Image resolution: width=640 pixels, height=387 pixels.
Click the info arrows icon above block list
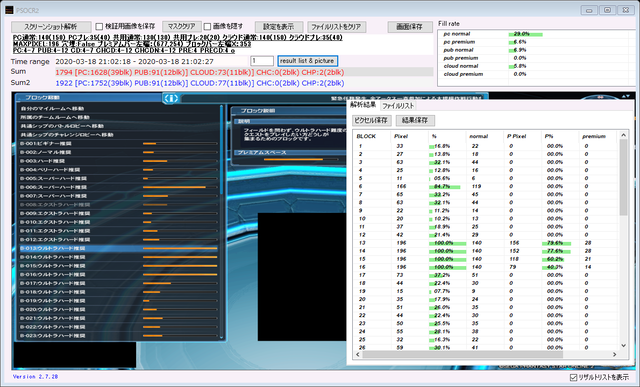171,98
